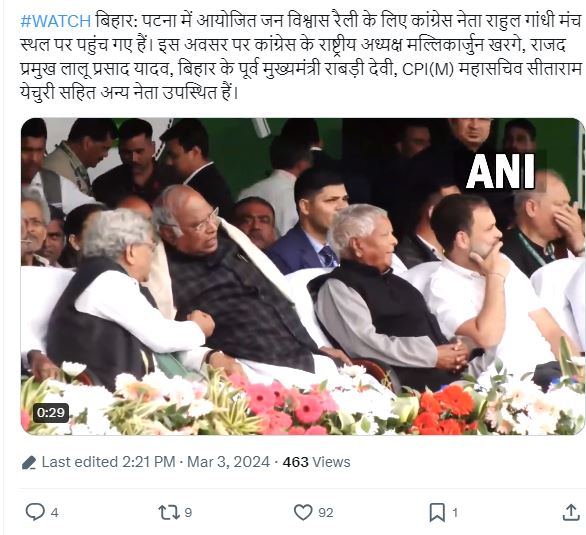Like the post with the heart icon
This screenshot has width=586, height=535.
(303, 512)
